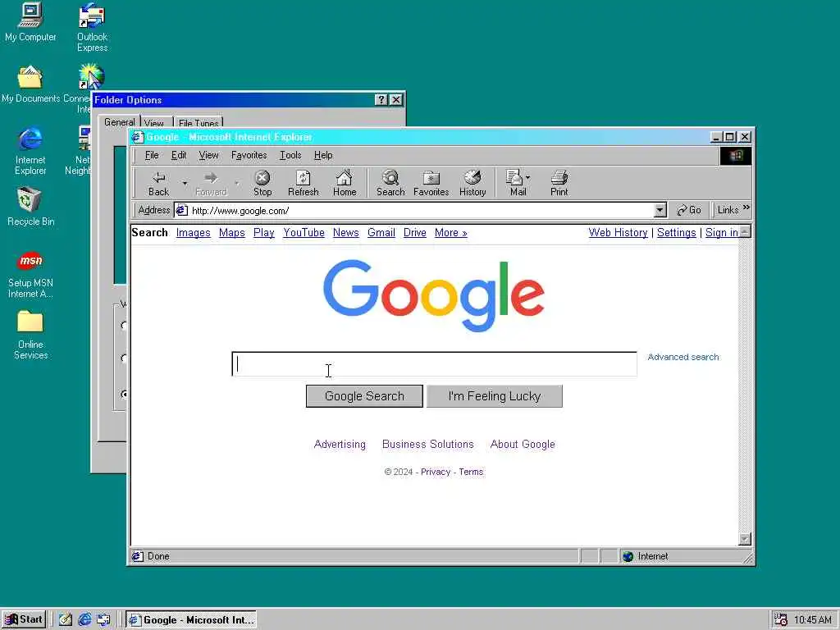
Task: Open the About Google link
Action: [523, 444]
